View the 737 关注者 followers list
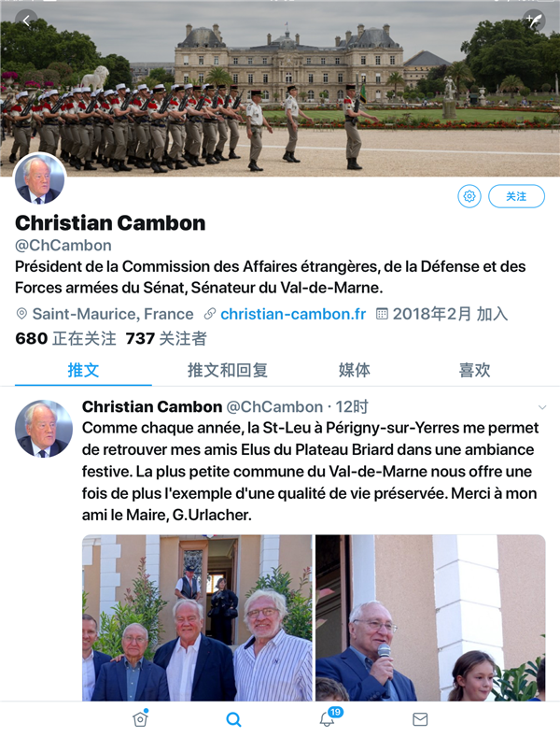 tap(166, 338)
